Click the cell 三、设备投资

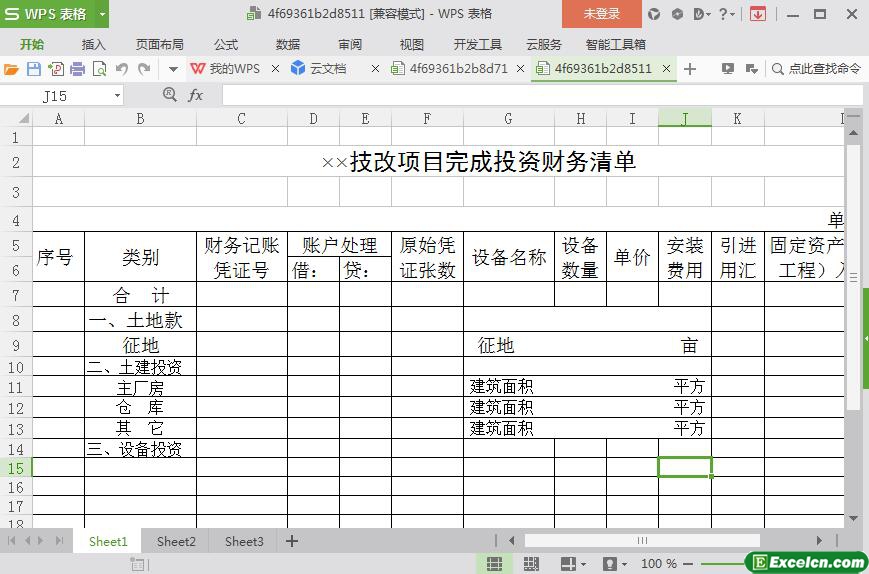pos(140,449)
